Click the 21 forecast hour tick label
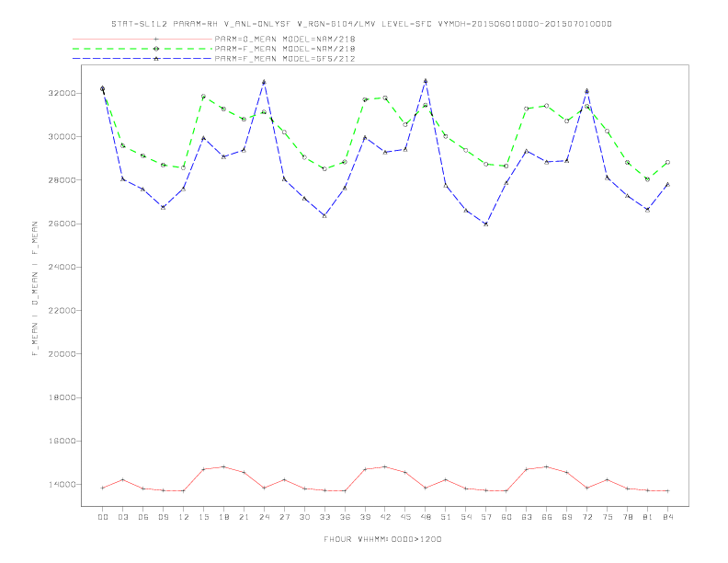 (x=244, y=517)
